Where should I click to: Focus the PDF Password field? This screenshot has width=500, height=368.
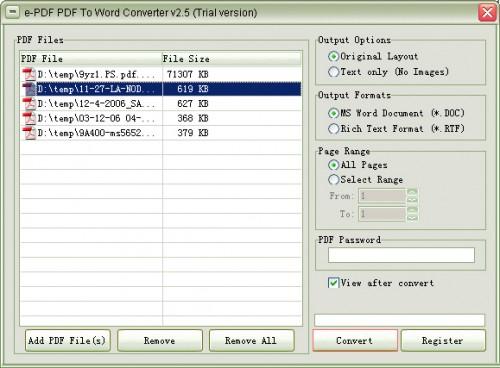(401, 255)
